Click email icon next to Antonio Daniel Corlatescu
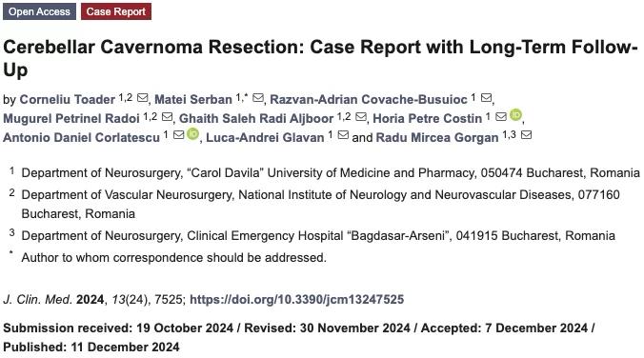 [x=178, y=135]
